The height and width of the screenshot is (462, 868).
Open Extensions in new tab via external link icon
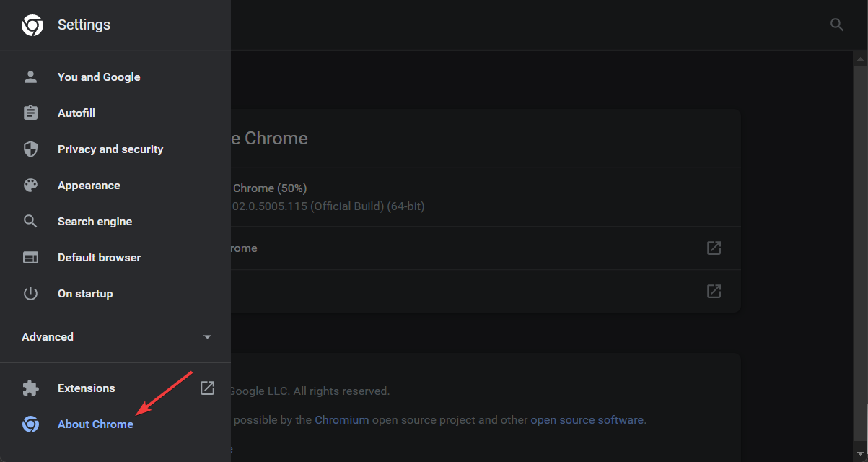pos(207,388)
